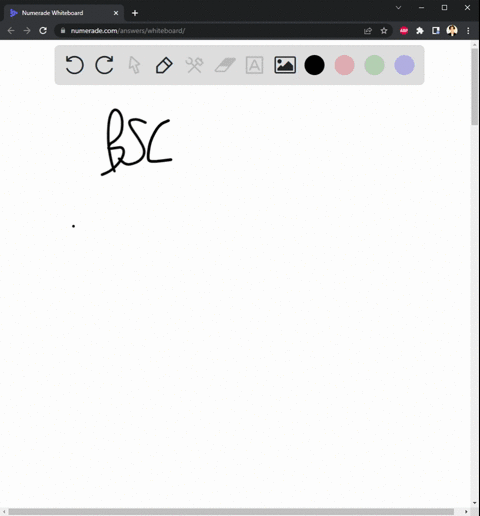Share this page from address bar

click(368, 31)
